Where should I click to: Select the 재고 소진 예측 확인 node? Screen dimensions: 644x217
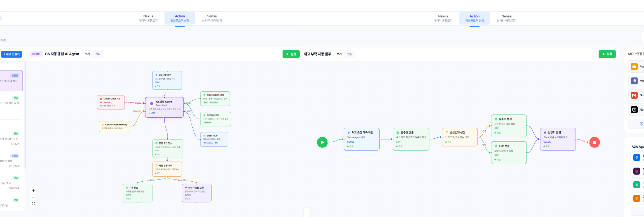[362, 139]
